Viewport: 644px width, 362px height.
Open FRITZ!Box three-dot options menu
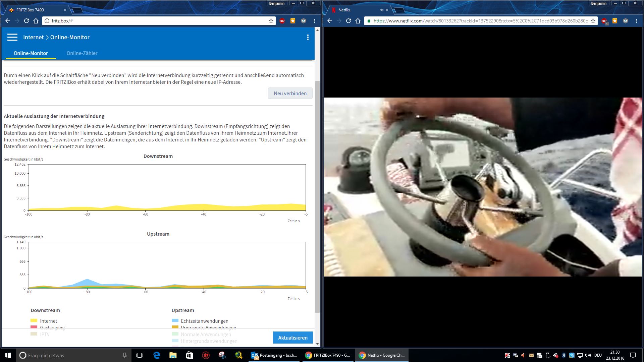click(x=308, y=37)
